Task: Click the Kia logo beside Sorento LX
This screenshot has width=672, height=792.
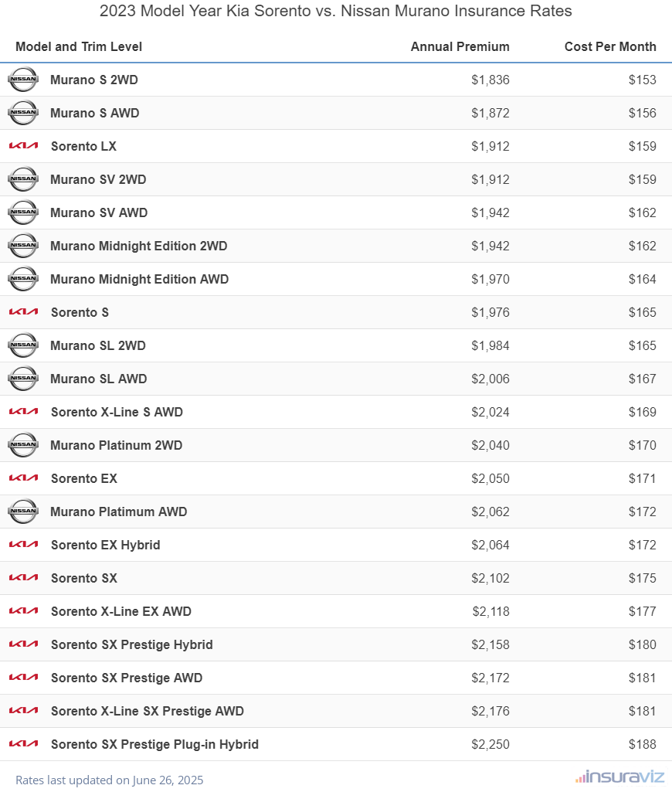Action: tap(23, 146)
